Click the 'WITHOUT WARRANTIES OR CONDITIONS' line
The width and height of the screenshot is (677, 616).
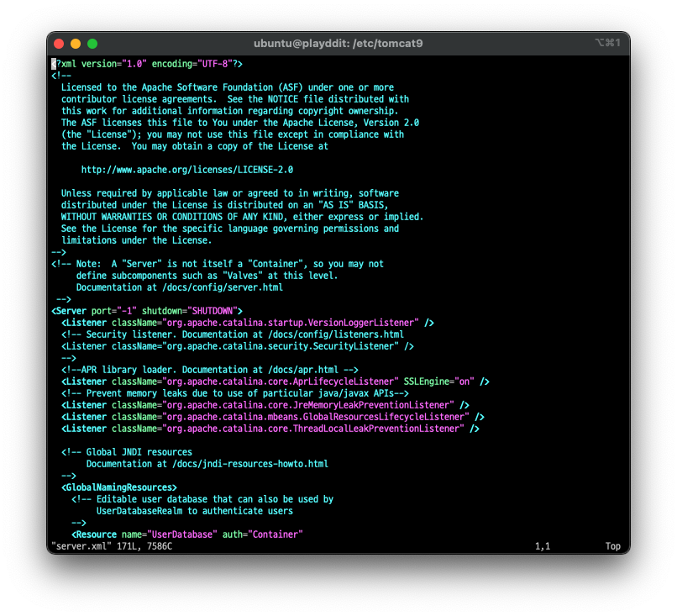coord(242,217)
